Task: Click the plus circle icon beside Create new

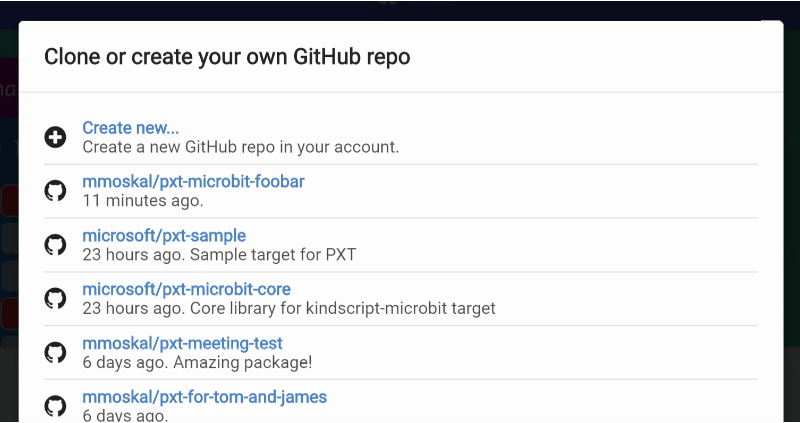Action: pos(55,137)
